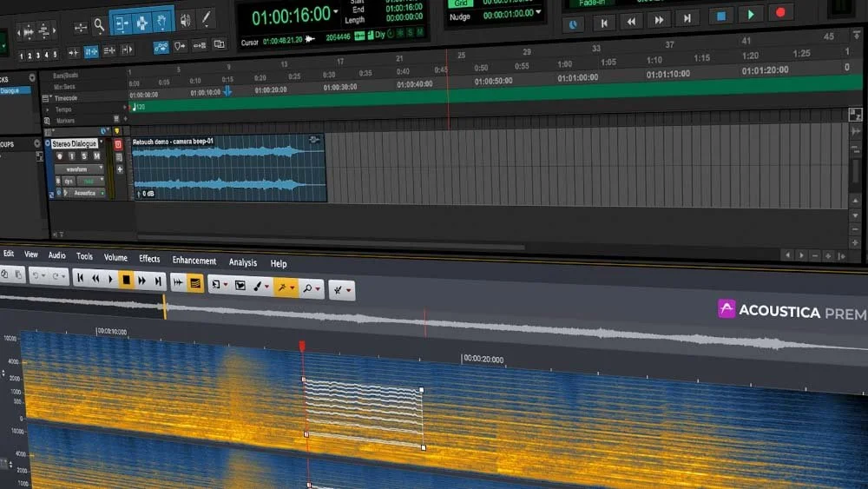Open the Acoustica Tools menu
The width and height of the screenshot is (868, 489).
84,256
